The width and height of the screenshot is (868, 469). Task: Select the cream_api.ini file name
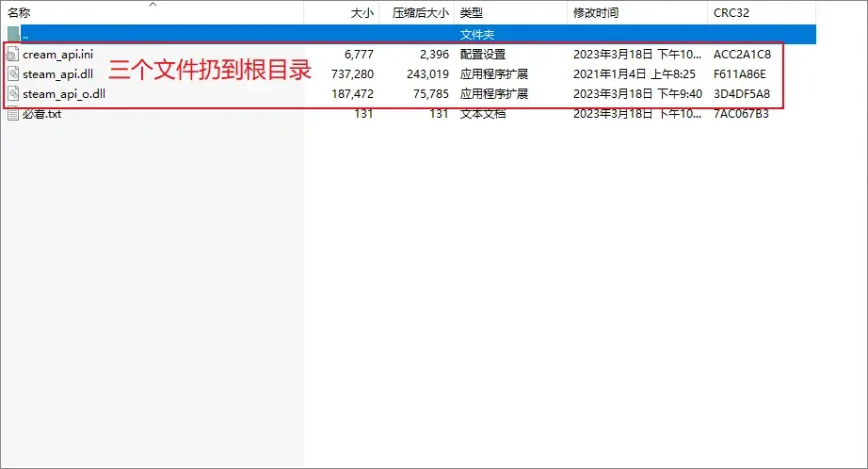57,55
